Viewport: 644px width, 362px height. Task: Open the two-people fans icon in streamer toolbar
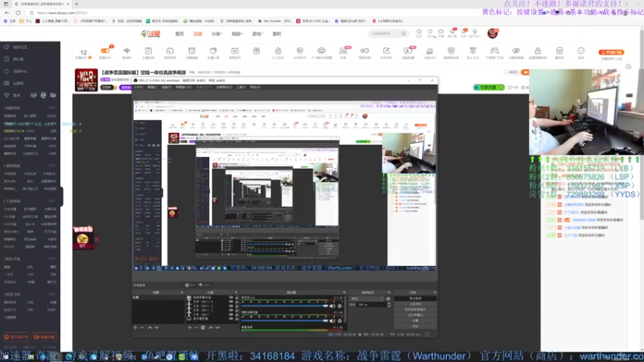tap(343, 51)
